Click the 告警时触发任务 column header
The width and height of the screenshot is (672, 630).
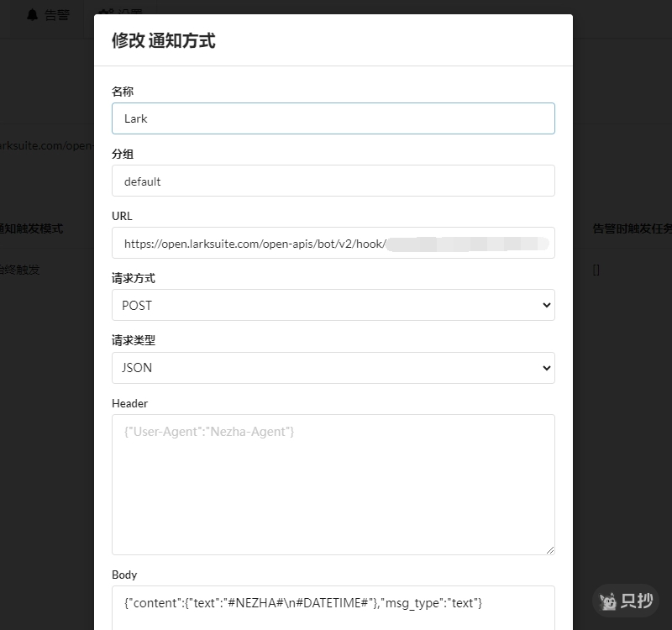(x=632, y=228)
